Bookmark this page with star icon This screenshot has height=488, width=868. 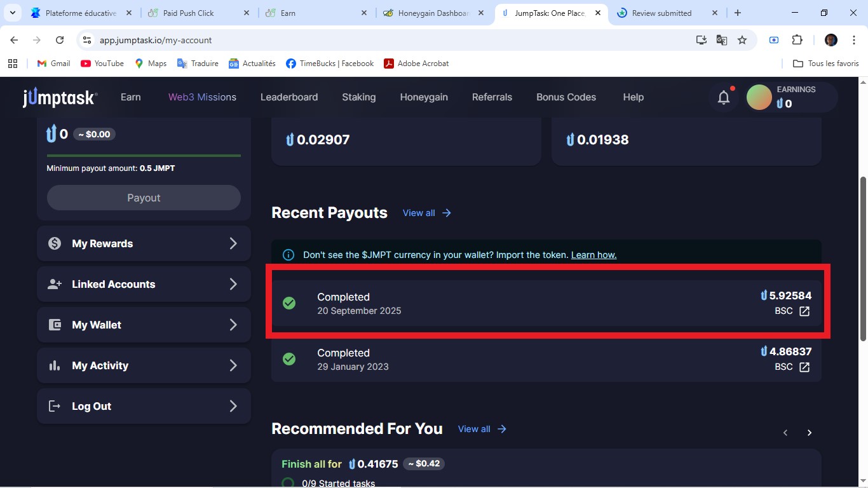(742, 40)
